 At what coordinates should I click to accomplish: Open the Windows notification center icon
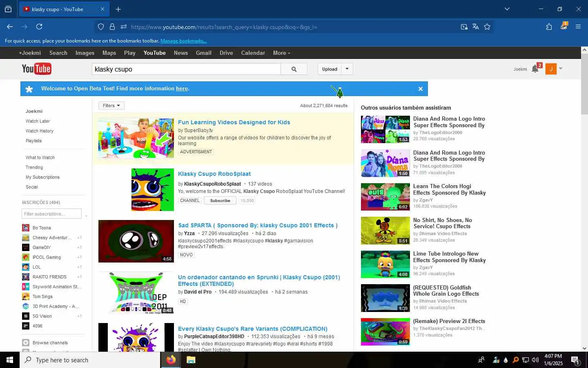point(575,360)
